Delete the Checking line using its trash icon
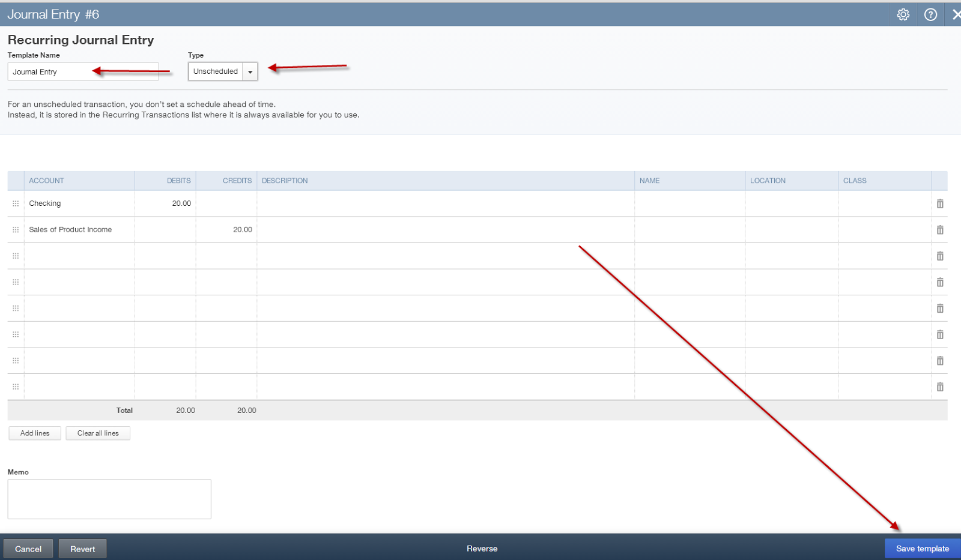 coord(940,203)
